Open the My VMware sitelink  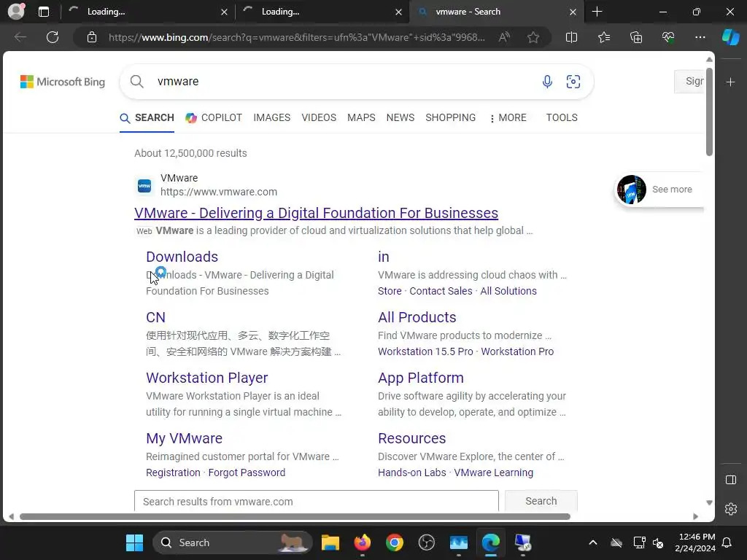184,438
